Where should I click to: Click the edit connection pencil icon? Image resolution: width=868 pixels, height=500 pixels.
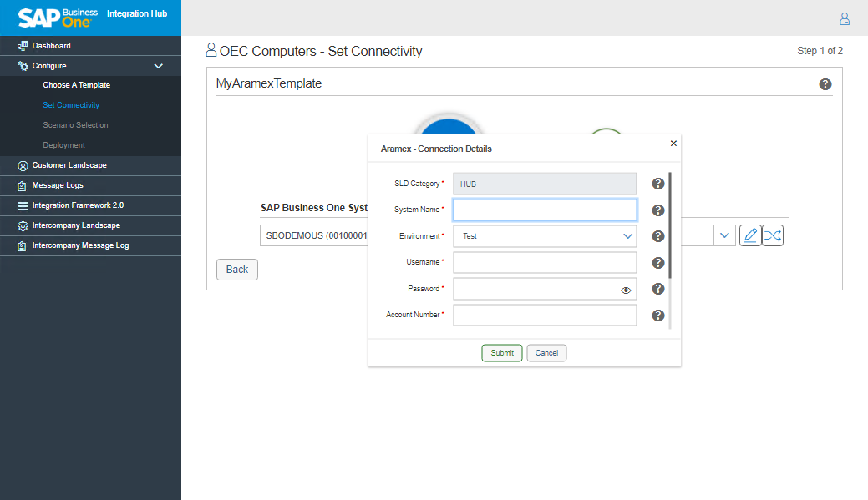click(750, 235)
